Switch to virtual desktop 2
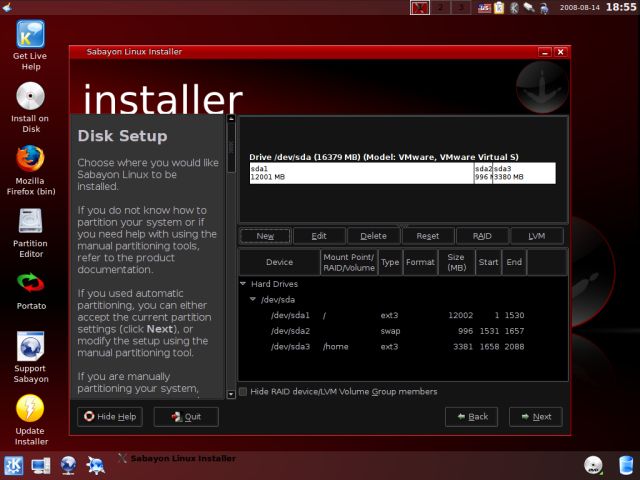 [440, 8]
